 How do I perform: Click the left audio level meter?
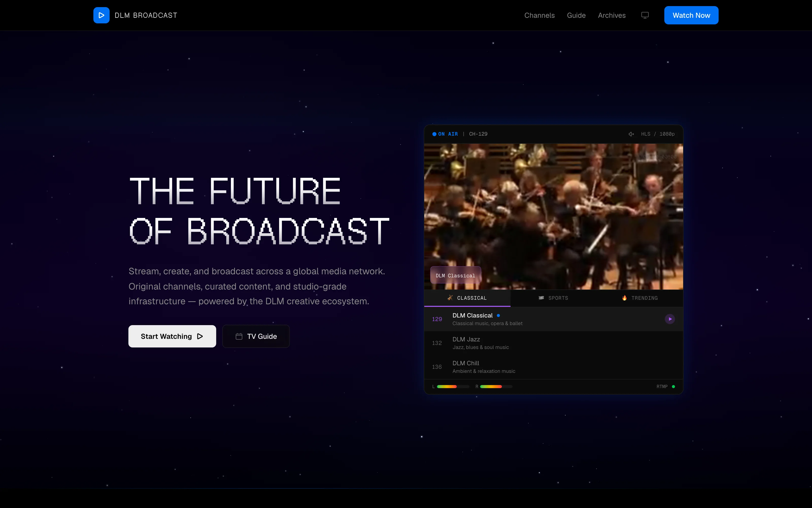pos(453,386)
